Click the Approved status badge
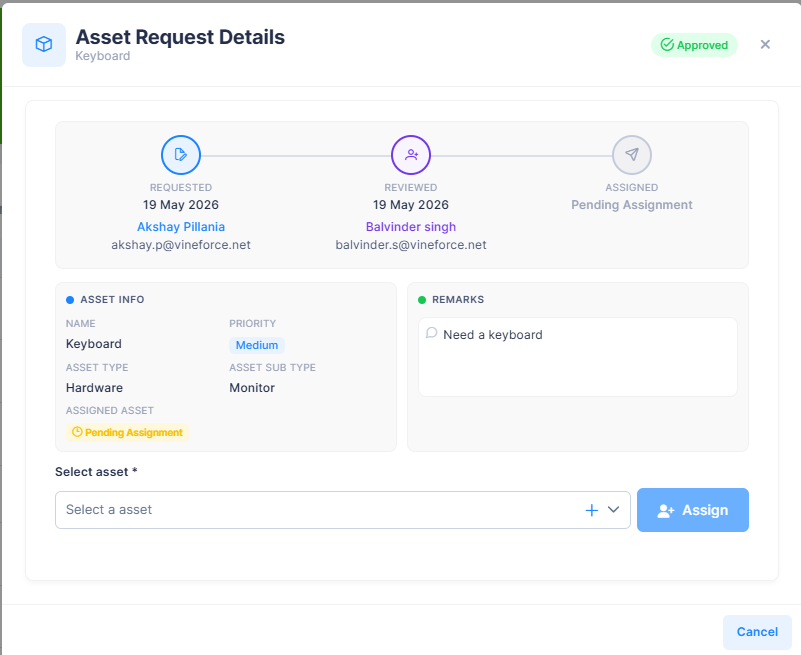The height and width of the screenshot is (655, 801). [694, 45]
